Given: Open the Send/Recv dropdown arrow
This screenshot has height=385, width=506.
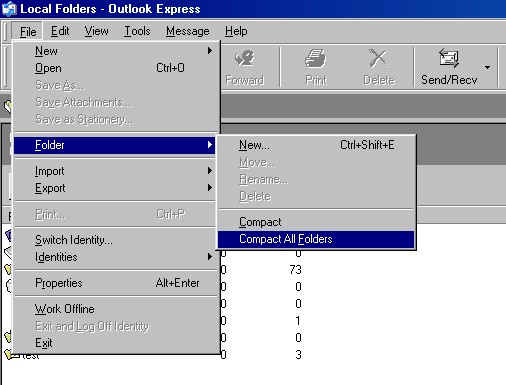Looking at the screenshot, I should [x=487, y=67].
